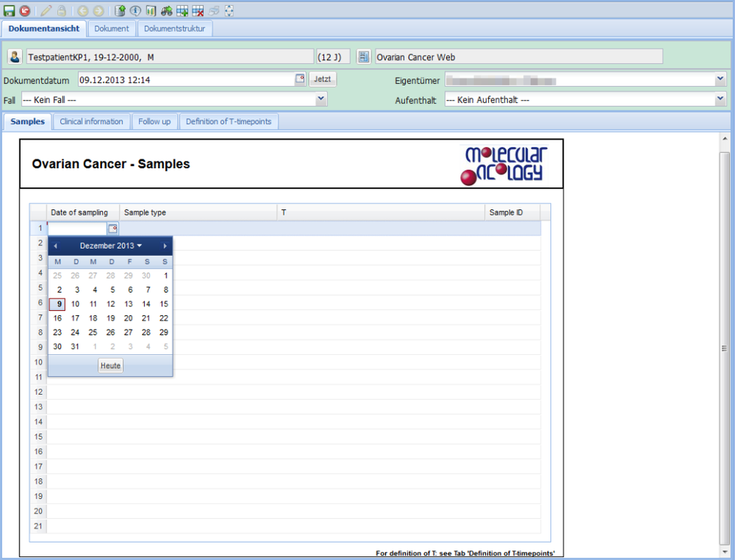Open the Clinical information tab
The height and width of the screenshot is (560, 735).
point(91,122)
